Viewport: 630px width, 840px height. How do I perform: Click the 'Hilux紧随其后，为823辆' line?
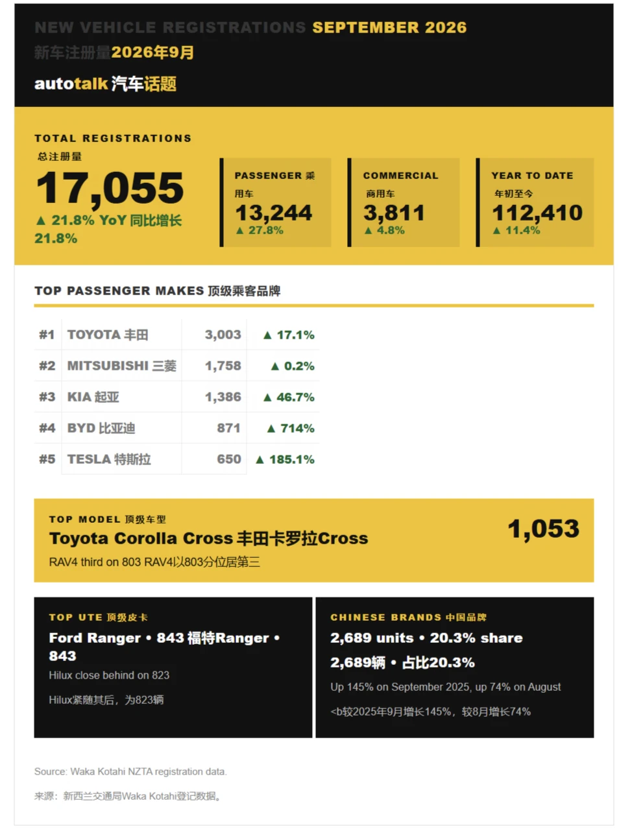(106, 700)
